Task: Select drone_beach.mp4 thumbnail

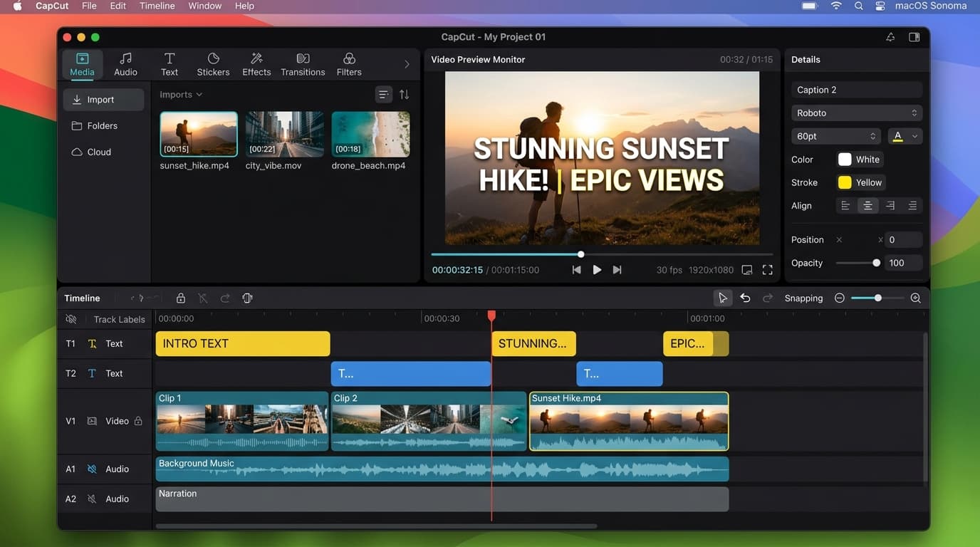Action: [370, 134]
